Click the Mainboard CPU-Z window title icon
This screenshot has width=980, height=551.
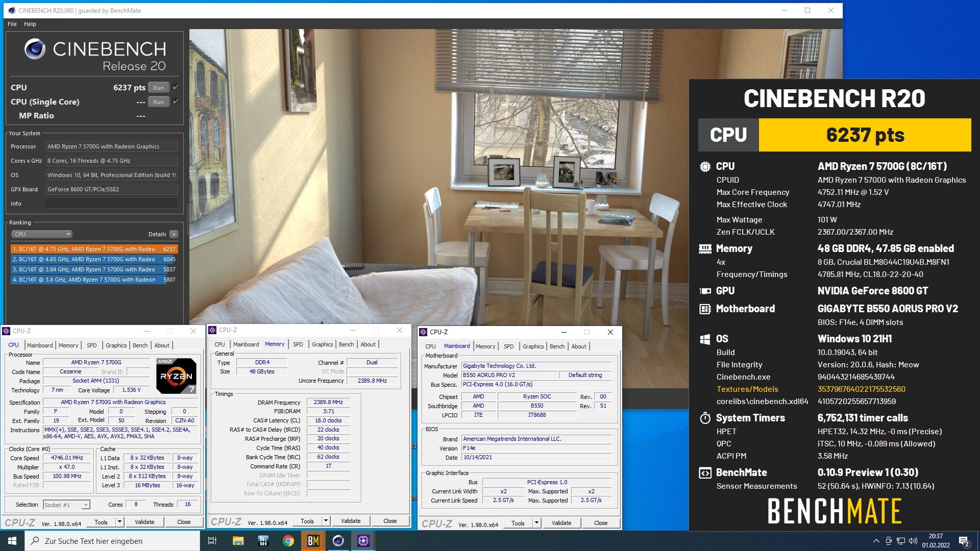423,332
